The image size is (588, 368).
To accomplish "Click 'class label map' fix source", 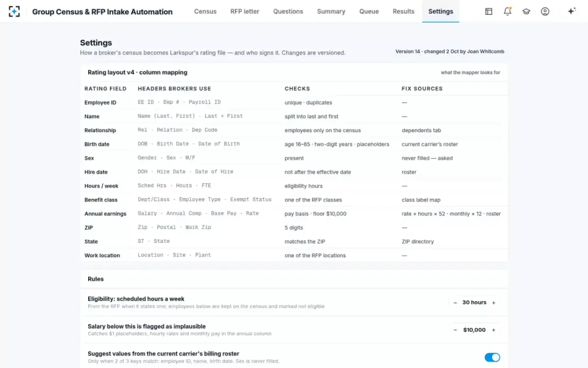I will 421,200.
